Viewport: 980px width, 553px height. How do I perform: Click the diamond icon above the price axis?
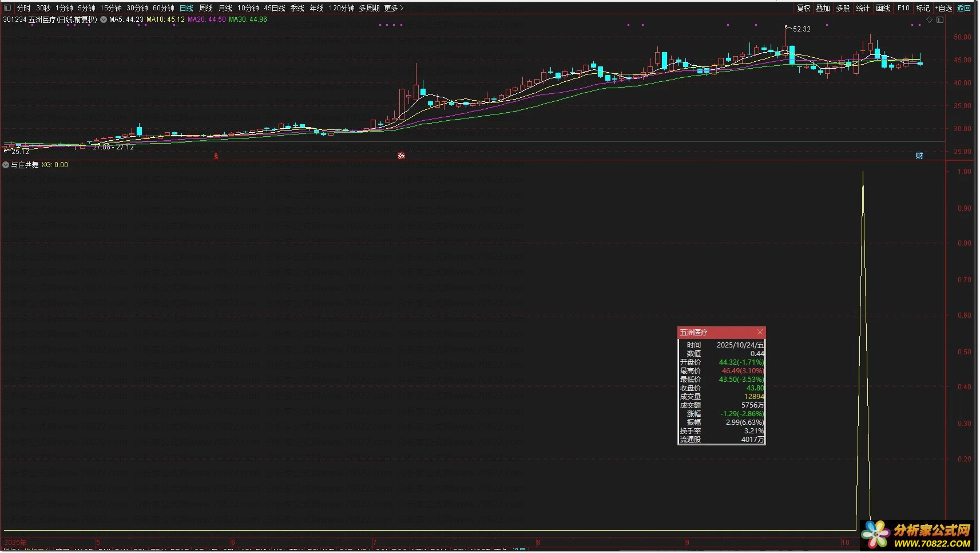click(929, 20)
